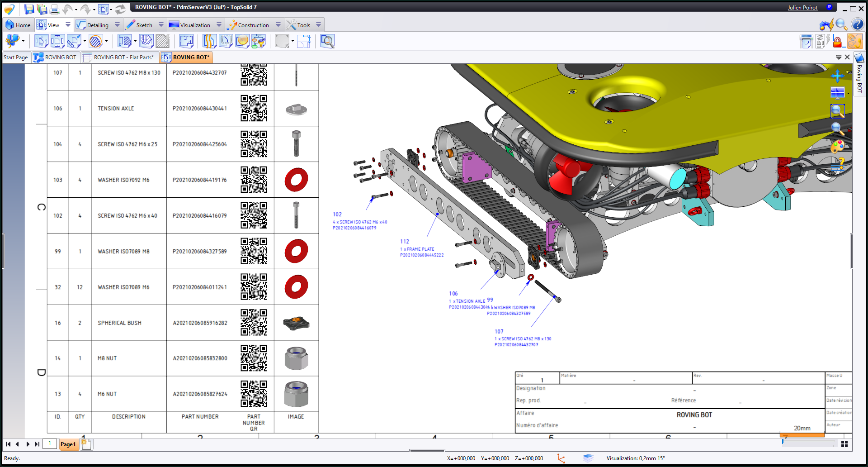
Task: Click the zoom slider at bottom right
Action: (809, 443)
